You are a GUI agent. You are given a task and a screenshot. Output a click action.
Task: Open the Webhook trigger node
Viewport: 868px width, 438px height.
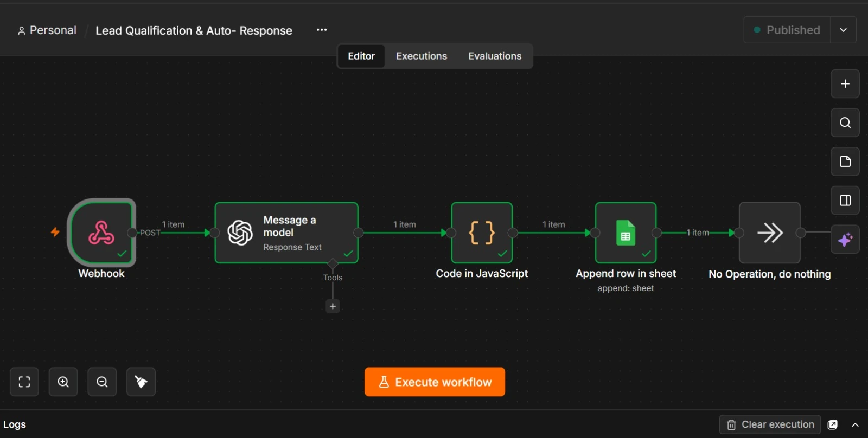[101, 233]
